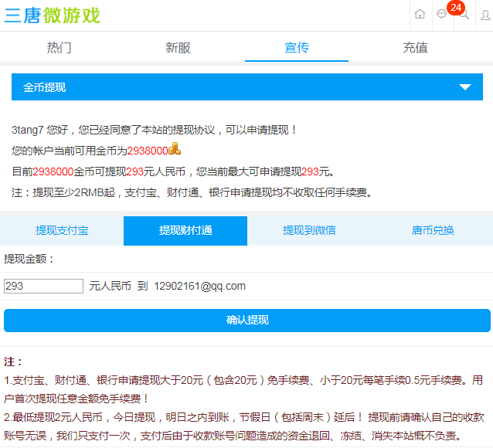
Task: Click the 元人民币 到 label
Action: coord(118,286)
